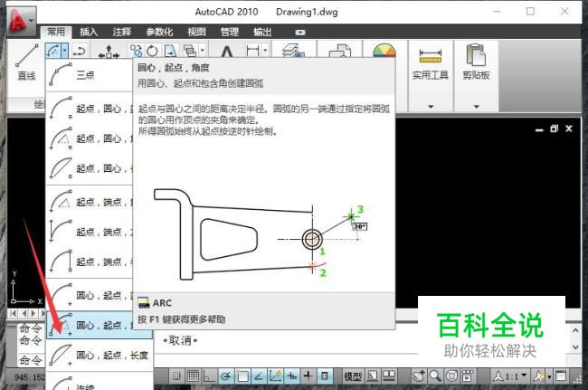Minimize the inner drawing window
The height and width of the screenshot is (390, 588).
click(x=539, y=129)
